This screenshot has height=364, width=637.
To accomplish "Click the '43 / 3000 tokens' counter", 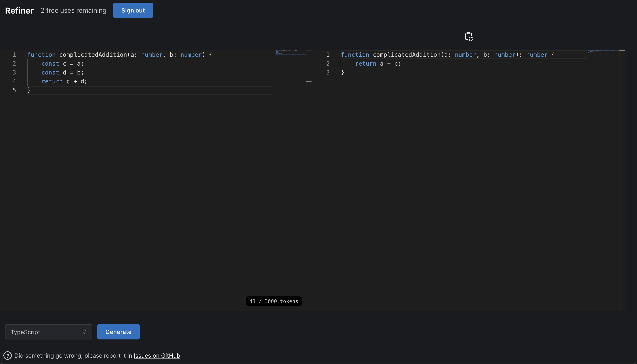I will click(x=274, y=301).
